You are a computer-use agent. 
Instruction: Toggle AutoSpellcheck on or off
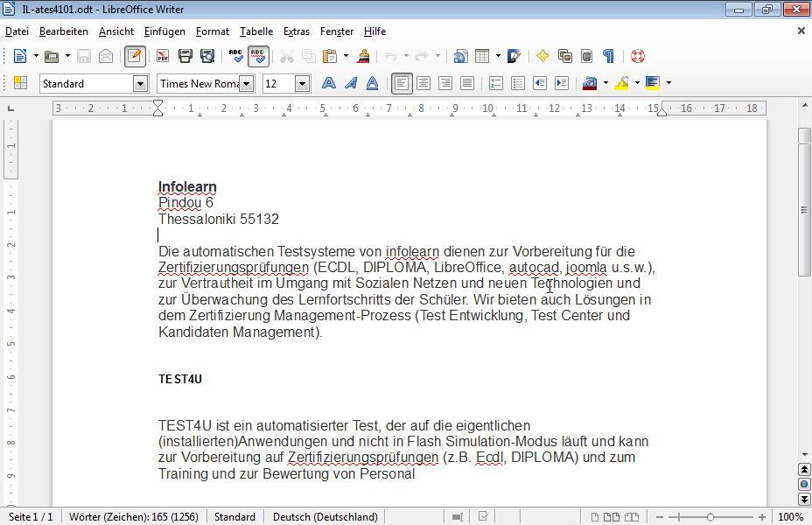tap(258, 56)
